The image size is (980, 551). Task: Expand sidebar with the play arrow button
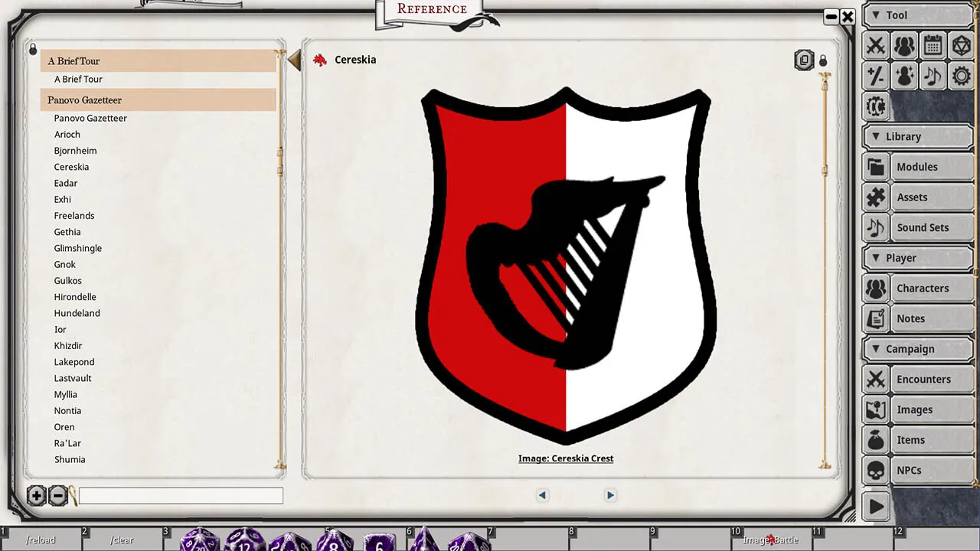coord(876,507)
